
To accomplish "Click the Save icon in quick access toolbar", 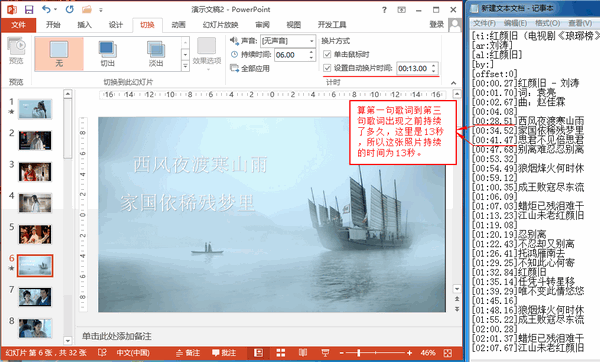I will [x=29, y=9].
